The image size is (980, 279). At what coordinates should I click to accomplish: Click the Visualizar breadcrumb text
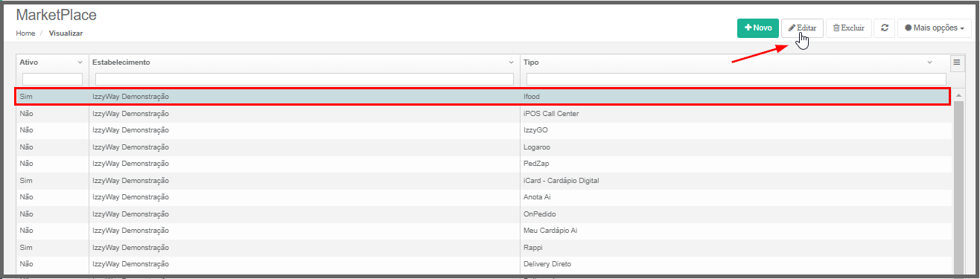[x=66, y=33]
